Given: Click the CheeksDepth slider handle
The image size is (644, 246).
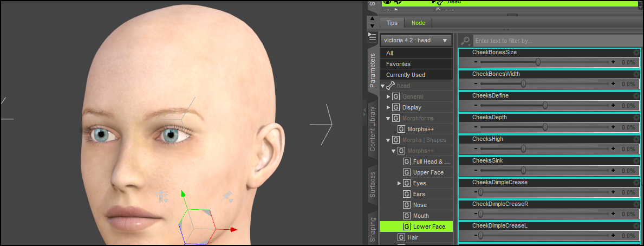Looking at the screenshot, I should 545,127.
